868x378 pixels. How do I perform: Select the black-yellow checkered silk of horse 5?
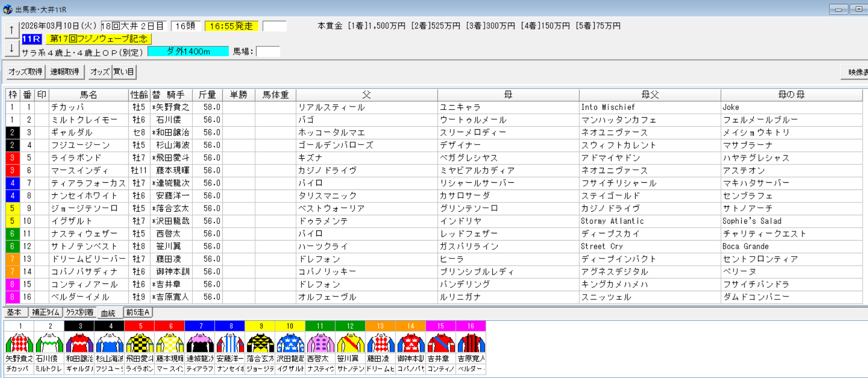[140, 343]
